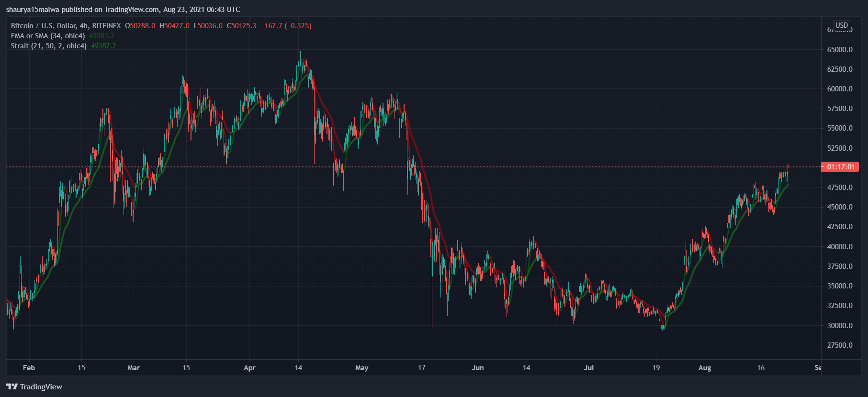The image size is (868, 397).
Task: Click the May label on time axis
Action: (x=362, y=368)
